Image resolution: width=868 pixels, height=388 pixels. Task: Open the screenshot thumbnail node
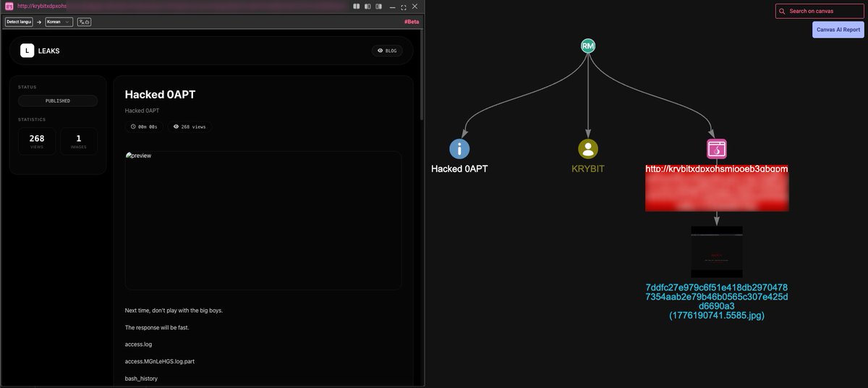pos(717,252)
